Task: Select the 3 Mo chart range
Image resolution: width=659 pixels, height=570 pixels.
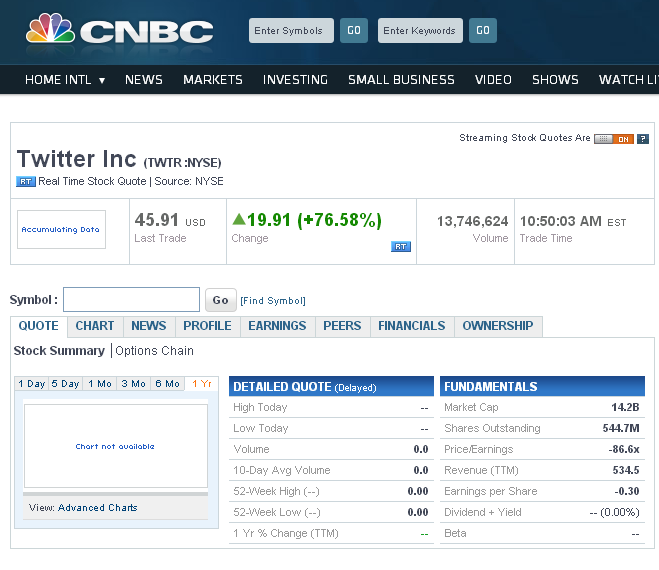Action: click(134, 384)
